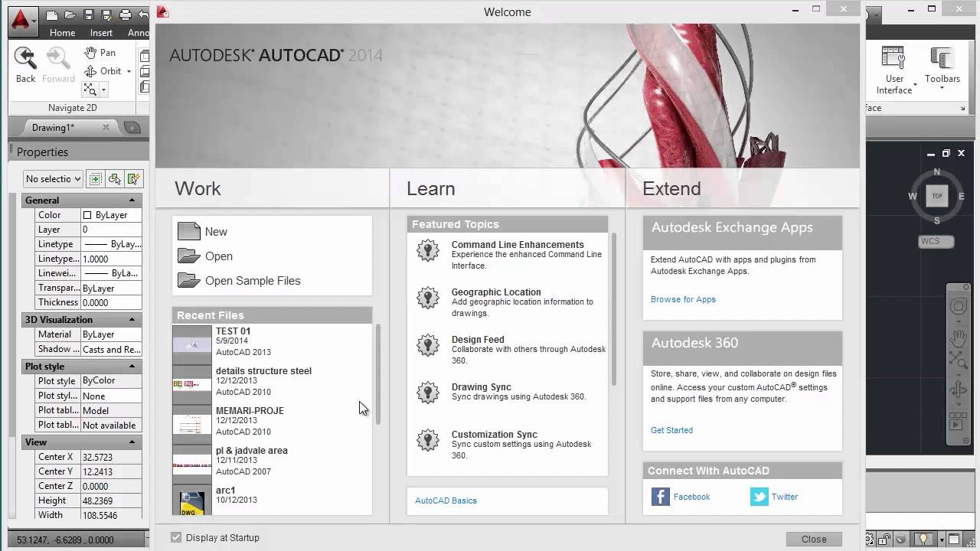The width and height of the screenshot is (980, 551).
Task: Open the No selection dropdown in Properties
Action: click(53, 178)
